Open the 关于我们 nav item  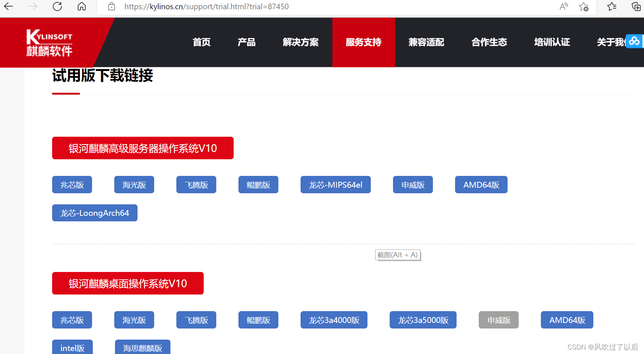(611, 42)
